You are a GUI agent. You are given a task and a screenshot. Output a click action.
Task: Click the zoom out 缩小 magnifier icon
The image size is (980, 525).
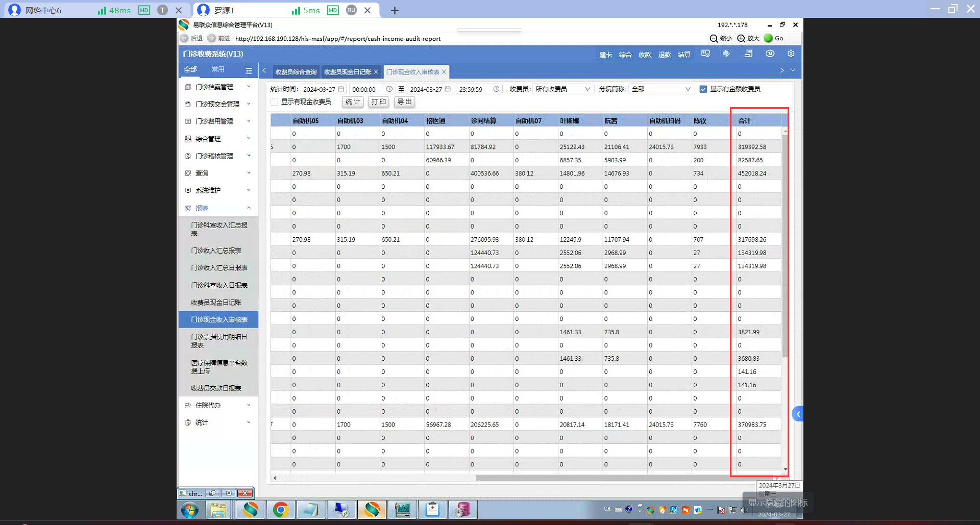(x=714, y=38)
